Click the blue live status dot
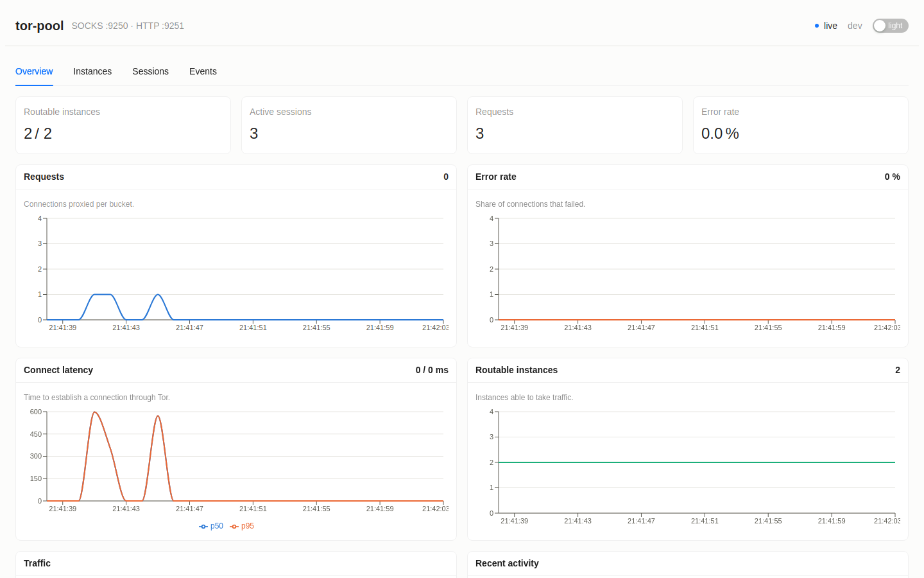 click(x=817, y=26)
